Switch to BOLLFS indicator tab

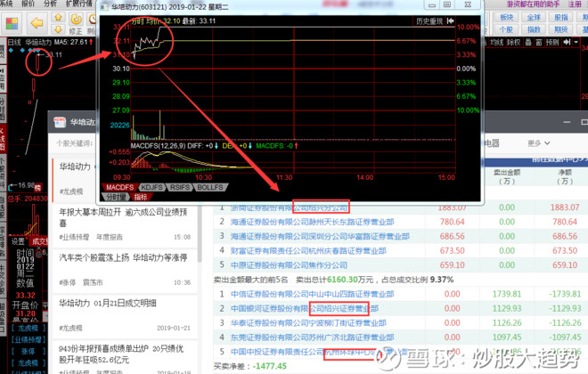click(210, 187)
